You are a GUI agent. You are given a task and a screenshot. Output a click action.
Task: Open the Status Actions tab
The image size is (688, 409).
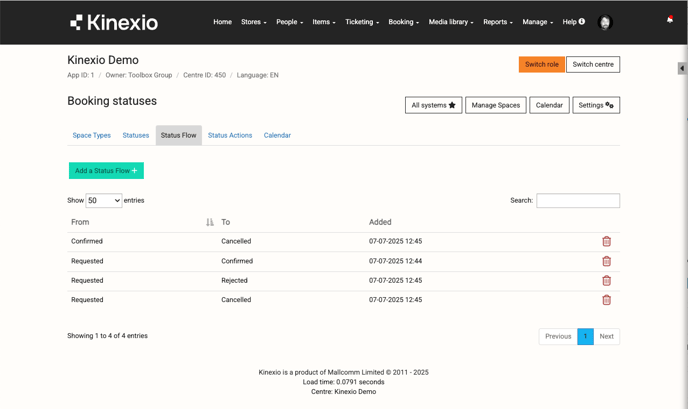230,135
